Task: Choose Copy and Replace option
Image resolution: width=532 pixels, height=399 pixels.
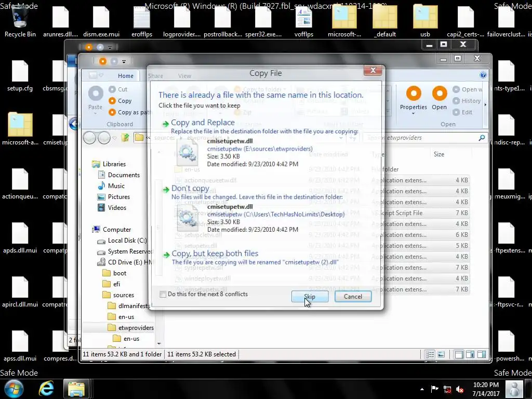Action: coord(203,123)
